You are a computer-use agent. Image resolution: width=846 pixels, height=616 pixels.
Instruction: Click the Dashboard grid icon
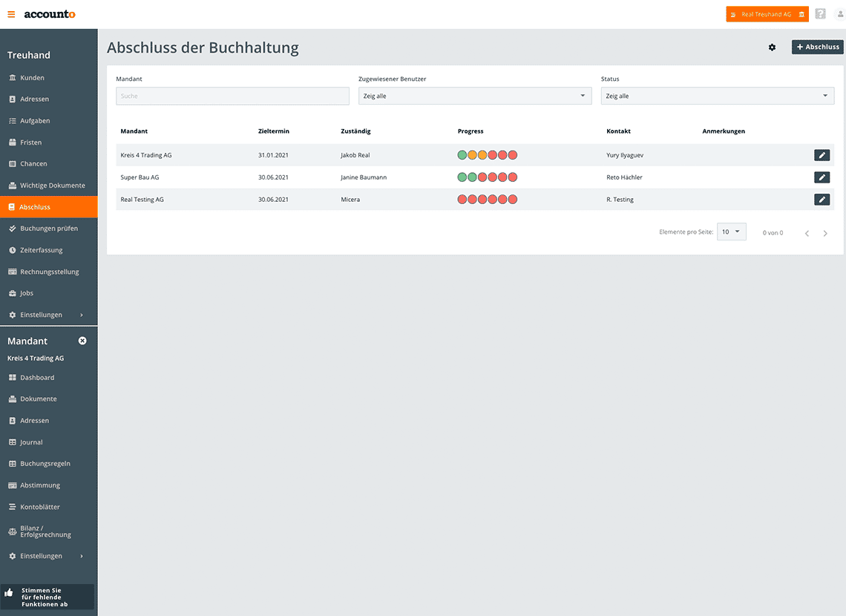(13, 378)
